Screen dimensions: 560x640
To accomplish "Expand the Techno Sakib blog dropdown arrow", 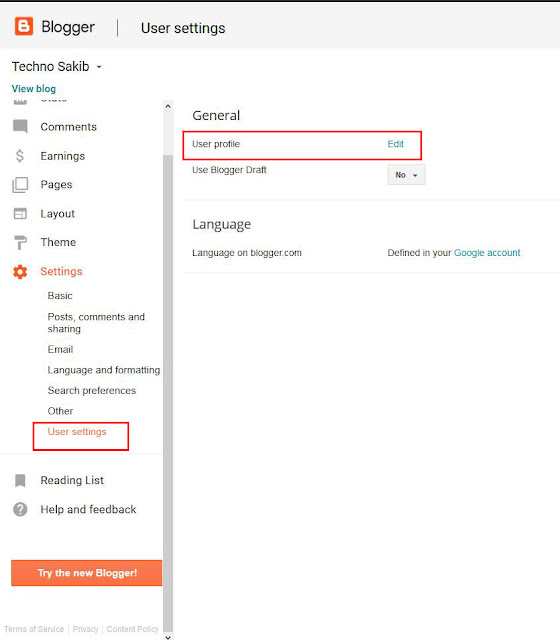I will coord(99,67).
